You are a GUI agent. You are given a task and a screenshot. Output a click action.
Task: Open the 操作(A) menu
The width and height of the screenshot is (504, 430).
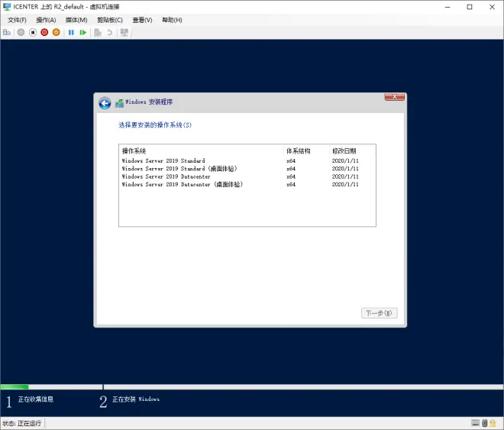(46, 20)
